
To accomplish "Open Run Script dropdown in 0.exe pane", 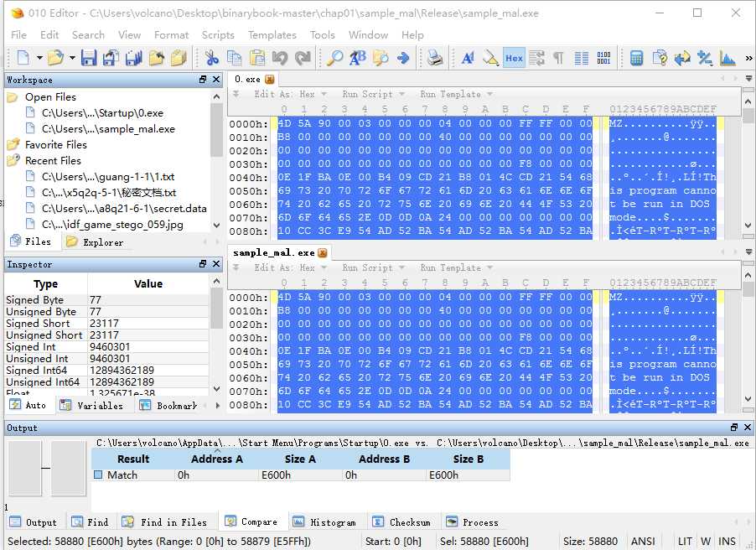I will 374,94.
